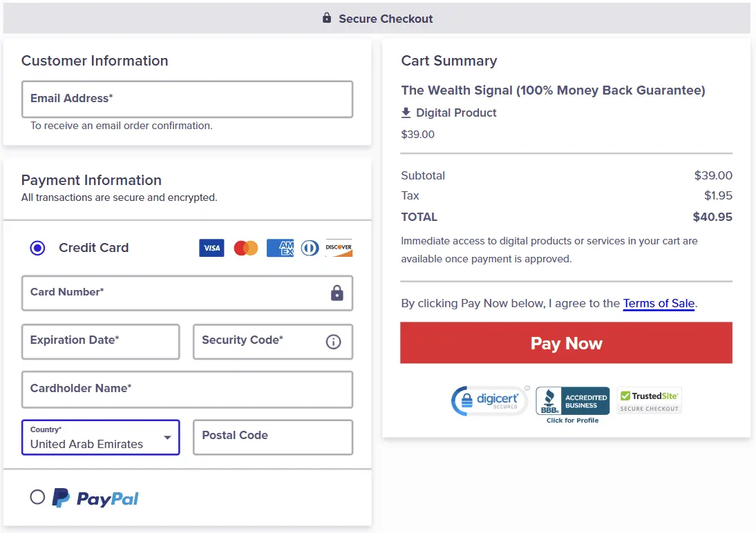Click the Secure Checkout padlock icon
The image size is (756, 533).
pyautogui.click(x=326, y=18)
